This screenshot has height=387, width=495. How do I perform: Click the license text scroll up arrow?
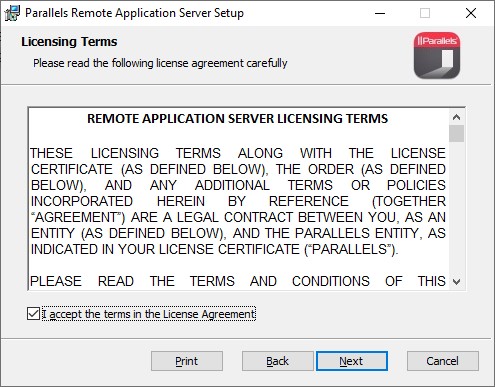456,117
